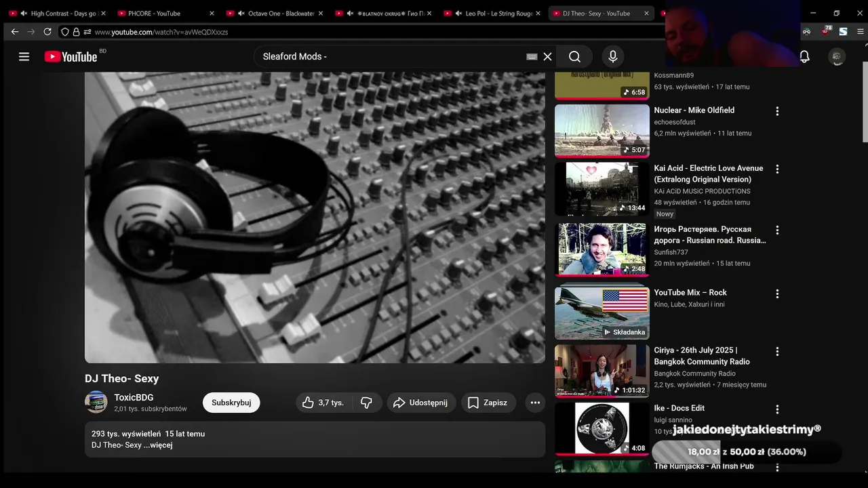Open the on-screen keyboard icon in search
This screenshot has height=488, width=868.
pyautogui.click(x=532, y=57)
